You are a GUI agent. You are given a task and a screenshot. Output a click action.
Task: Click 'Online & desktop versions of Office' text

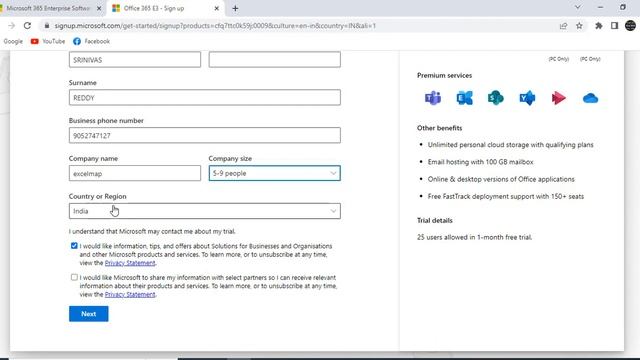[501, 179]
